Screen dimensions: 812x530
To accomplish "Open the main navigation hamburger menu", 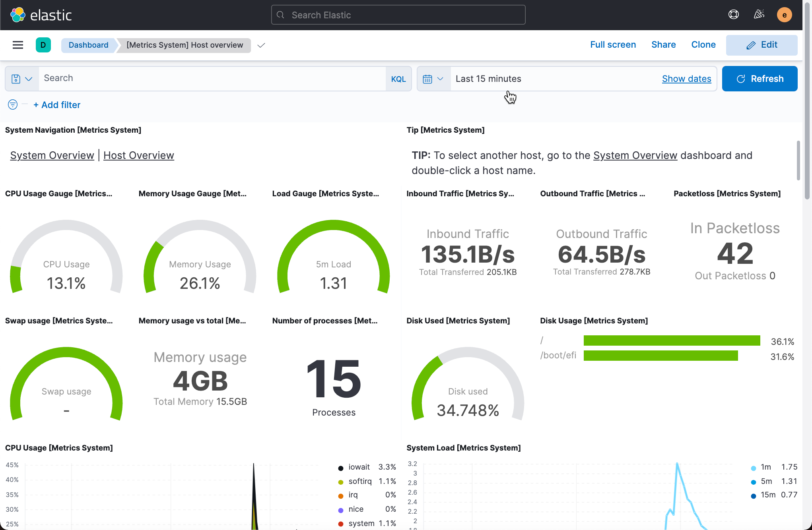I will pyautogui.click(x=17, y=45).
